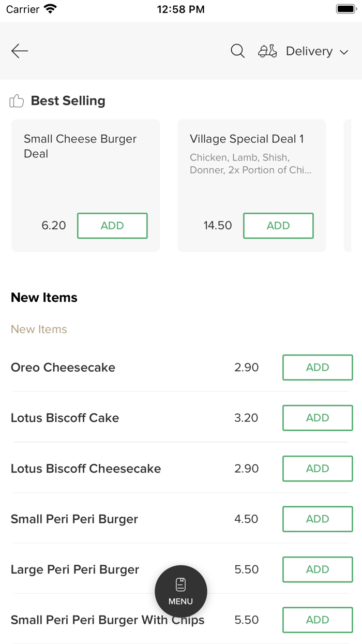This screenshot has height=644, width=362.
Task: Add Small Peri Peri Burger With Chips
Action: click(x=317, y=620)
